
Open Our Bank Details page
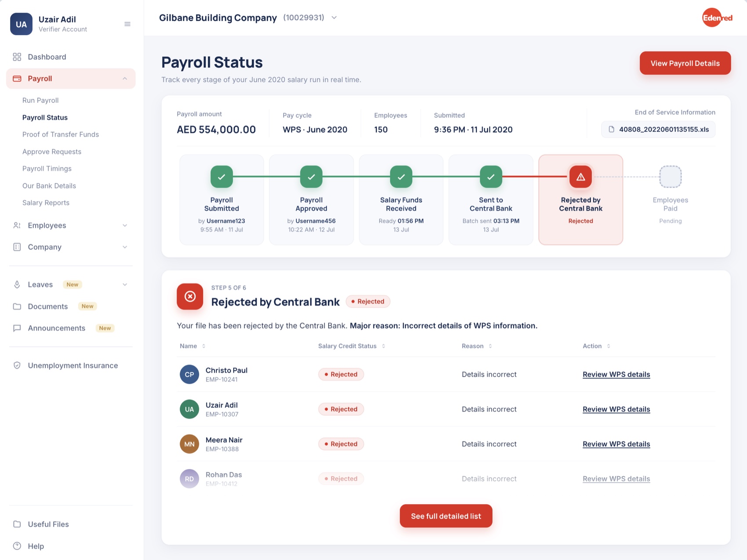tap(49, 186)
